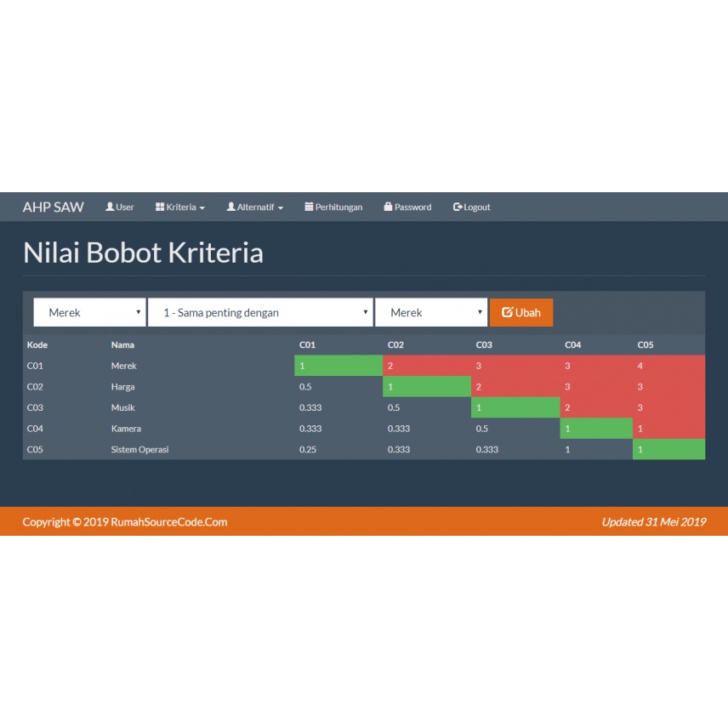
Task: Click the 0.5 value in Kamera row
Action: tap(482, 429)
